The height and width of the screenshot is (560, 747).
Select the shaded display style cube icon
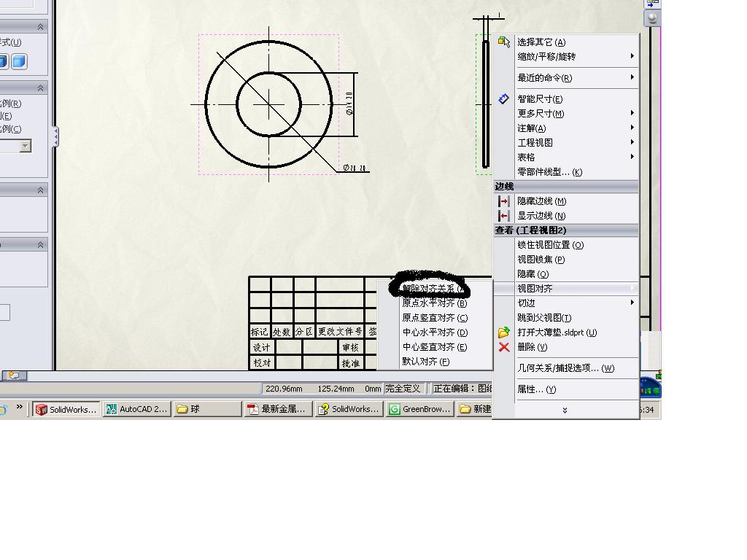pyautogui.click(x=19, y=61)
